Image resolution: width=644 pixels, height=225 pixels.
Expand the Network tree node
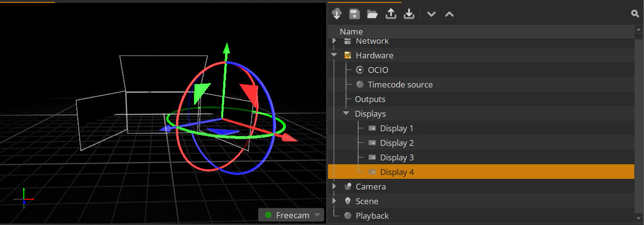pyautogui.click(x=334, y=41)
